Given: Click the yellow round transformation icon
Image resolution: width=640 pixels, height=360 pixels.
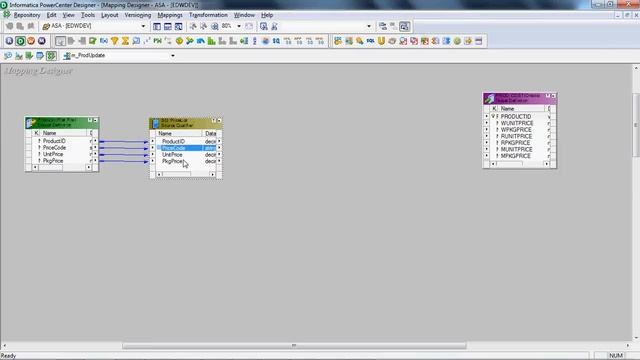Looking at the screenshot, I should (x=179, y=41).
